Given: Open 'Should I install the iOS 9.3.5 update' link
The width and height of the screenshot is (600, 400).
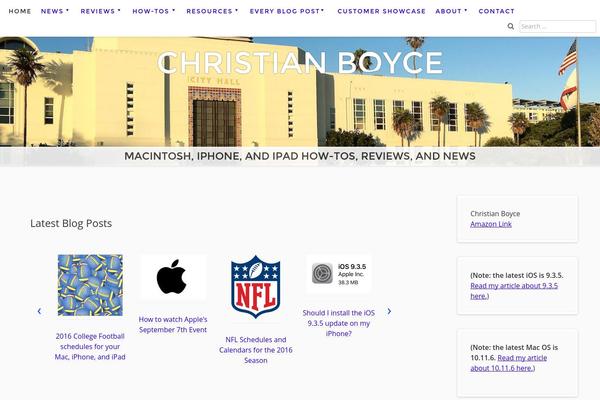Looking at the screenshot, I should click(x=339, y=323).
